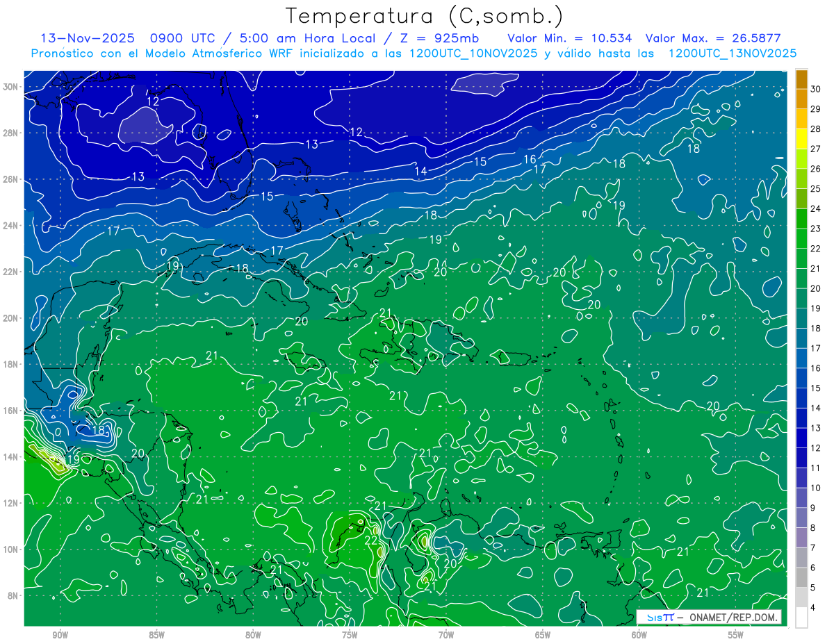Pick the lime green swatch between 25 and 26
The height and width of the screenshot is (644, 834).
coord(802,179)
